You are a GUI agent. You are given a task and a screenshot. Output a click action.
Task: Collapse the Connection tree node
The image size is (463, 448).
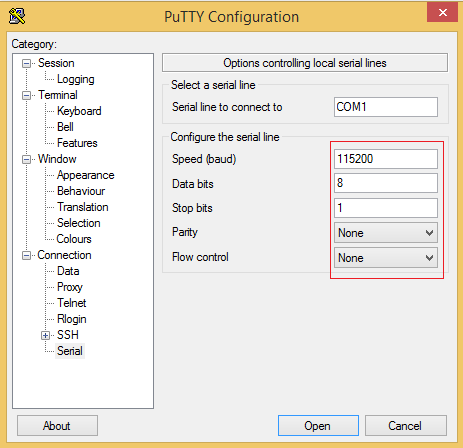point(26,255)
